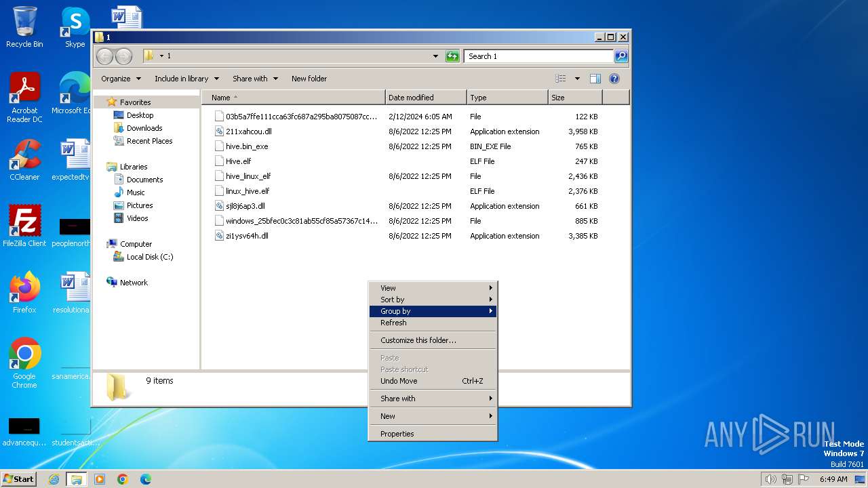The height and width of the screenshot is (488, 868).
Task: Open Share with toolbar dropdown
Action: coord(255,79)
